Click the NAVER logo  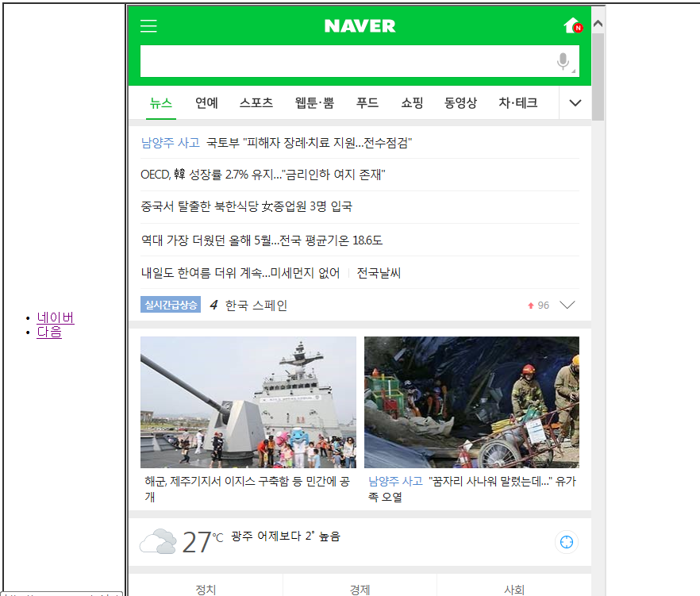[x=360, y=26]
